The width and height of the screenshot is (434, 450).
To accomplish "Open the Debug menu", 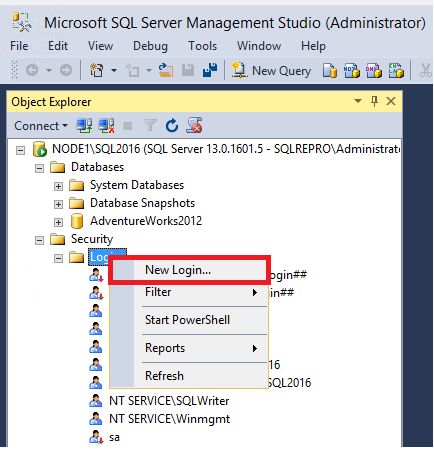I will tap(150, 46).
